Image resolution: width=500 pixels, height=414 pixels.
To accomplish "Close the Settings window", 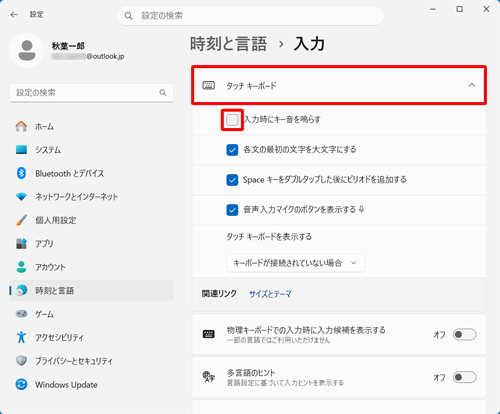I will [x=486, y=9].
